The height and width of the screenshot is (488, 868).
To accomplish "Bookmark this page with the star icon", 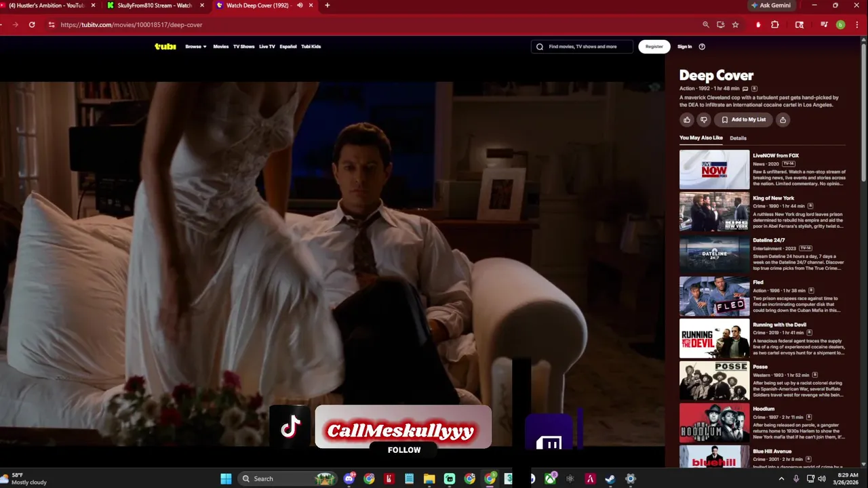I will pyautogui.click(x=736, y=24).
